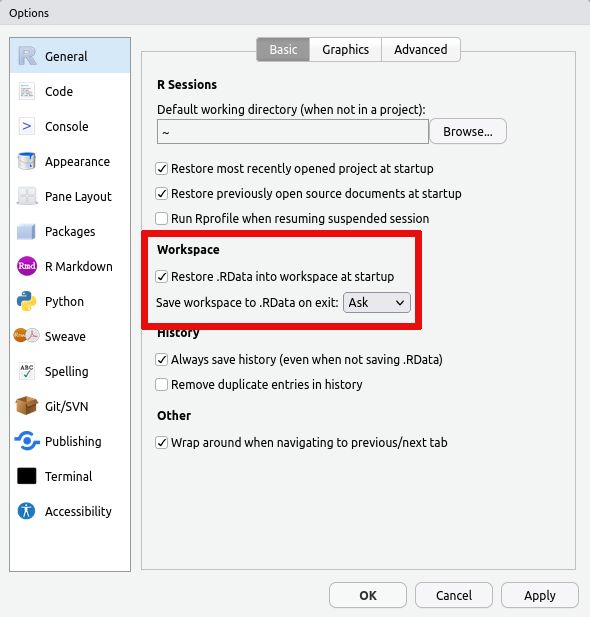Click the Publishing sync icon

click(27, 441)
